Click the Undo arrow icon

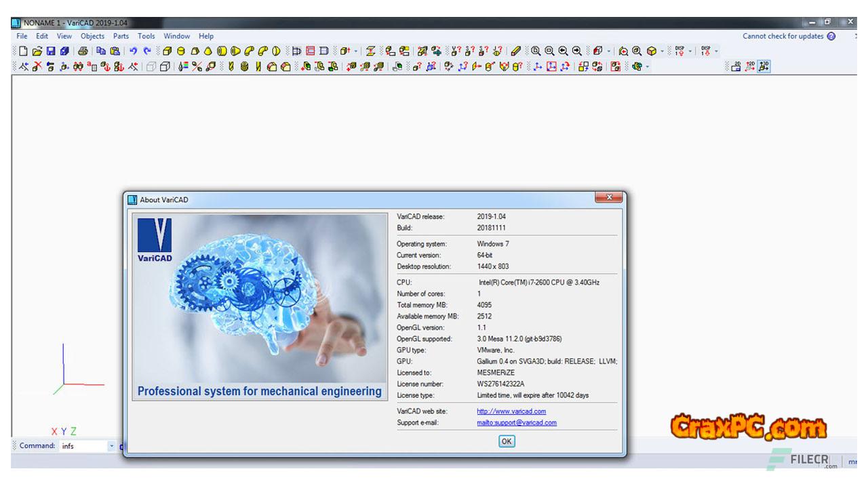tap(134, 51)
